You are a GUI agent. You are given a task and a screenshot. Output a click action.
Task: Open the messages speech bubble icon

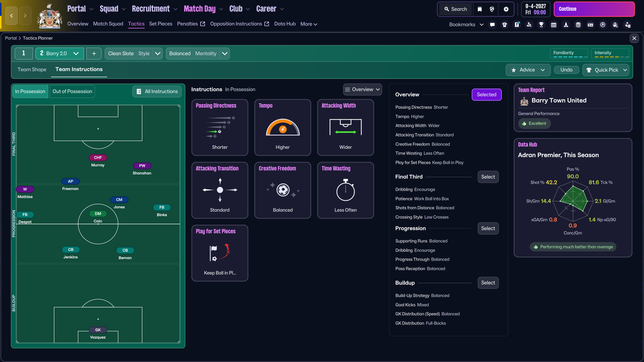tap(492, 25)
